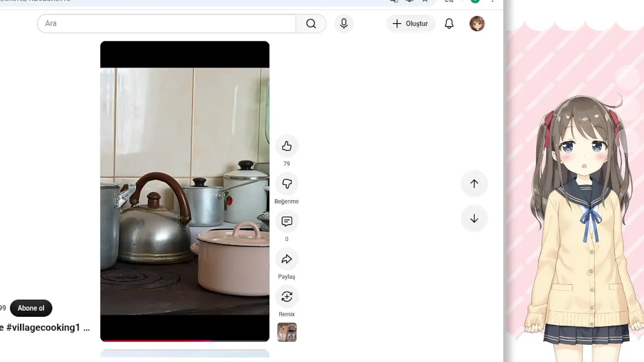644x362 pixels.
Task: Dislike the short with Beğenme thumbs down
Action: click(287, 184)
